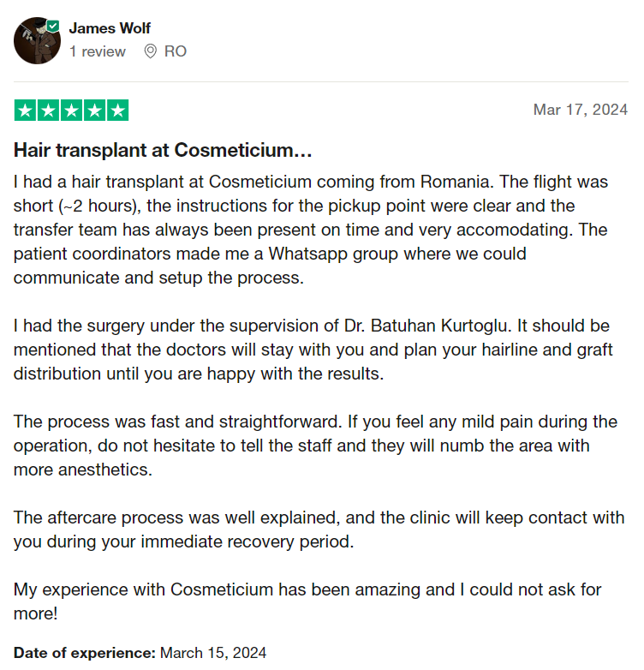
Task: Click the paragraph about the aftercare process
Action: coord(319,529)
